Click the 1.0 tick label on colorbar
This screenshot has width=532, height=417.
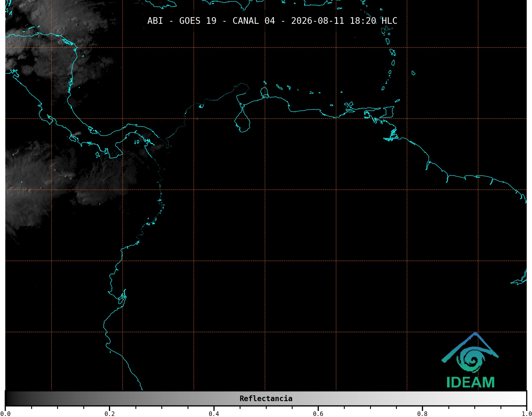pyautogui.click(x=527, y=414)
